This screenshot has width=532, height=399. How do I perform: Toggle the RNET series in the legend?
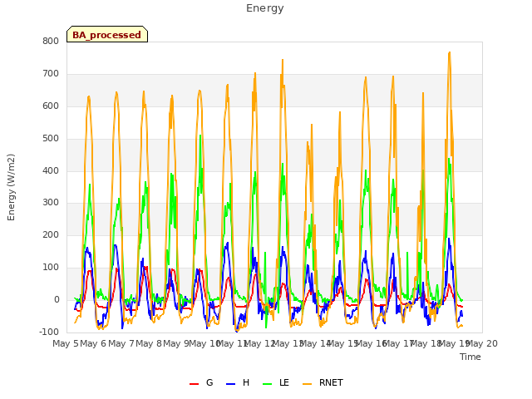pyautogui.click(x=323, y=382)
